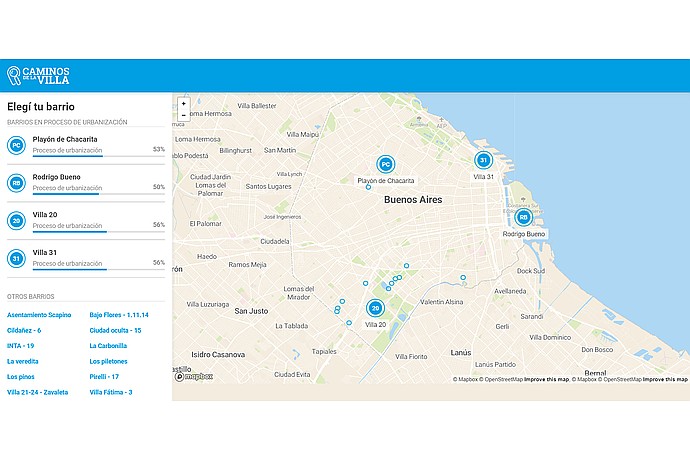Click the San Justo label on map

click(x=251, y=311)
